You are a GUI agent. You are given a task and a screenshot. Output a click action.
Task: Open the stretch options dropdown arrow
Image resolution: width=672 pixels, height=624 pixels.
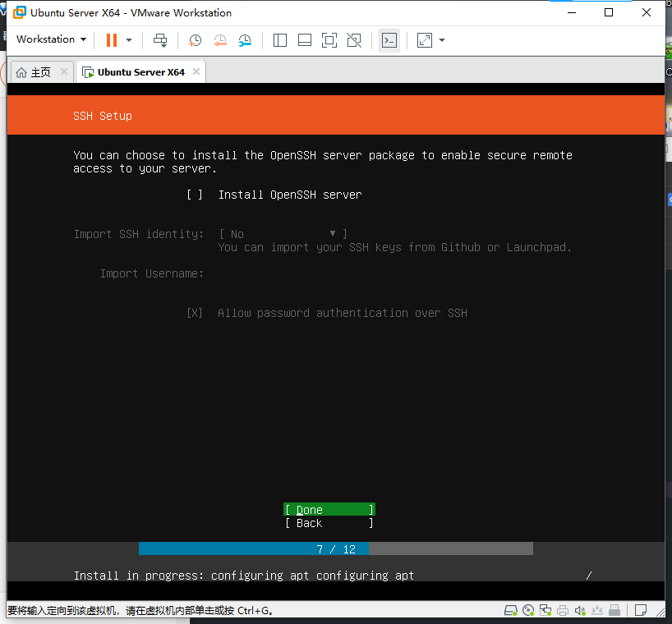point(442,40)
